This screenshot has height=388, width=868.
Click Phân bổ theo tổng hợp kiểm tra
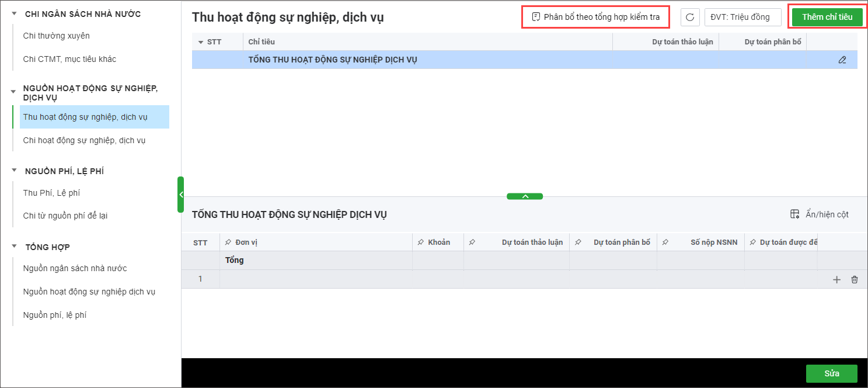click(x=595, y=17)
